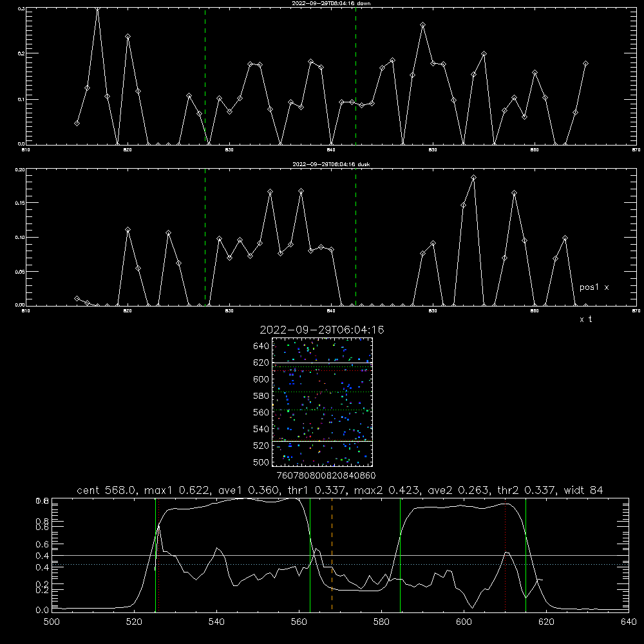Click 0.1 on the dawn plot y-axis
The width and height of the screenshot is (644, 644).
pos(22,99)
